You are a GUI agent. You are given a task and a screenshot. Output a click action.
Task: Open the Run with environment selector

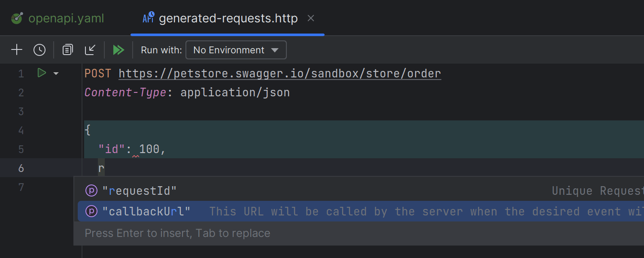(x=236, y=50)
